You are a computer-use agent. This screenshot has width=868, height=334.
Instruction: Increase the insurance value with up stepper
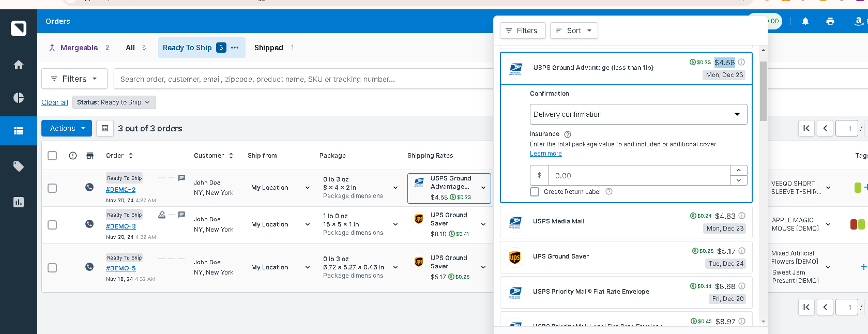click(739, 170)
